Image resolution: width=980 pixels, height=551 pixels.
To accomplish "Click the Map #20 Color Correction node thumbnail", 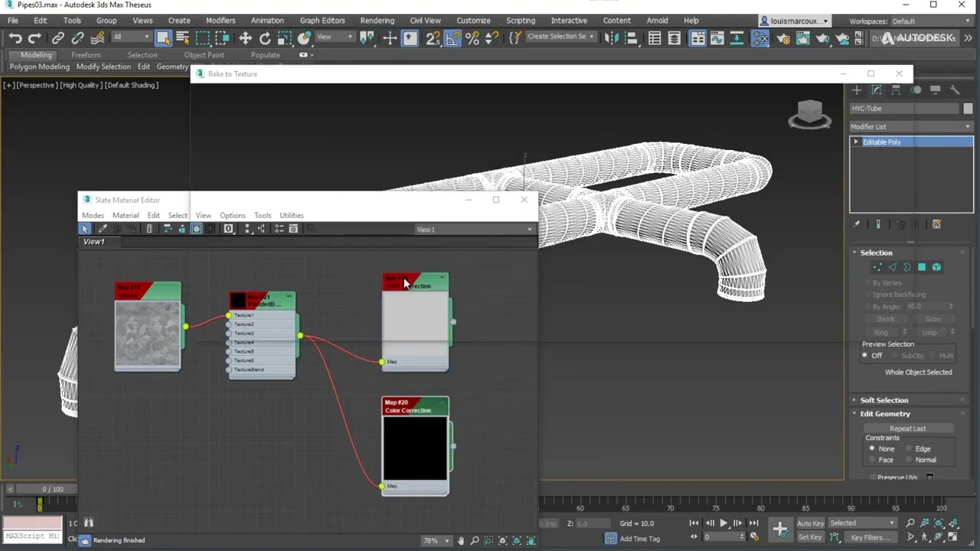I will 415,448.
